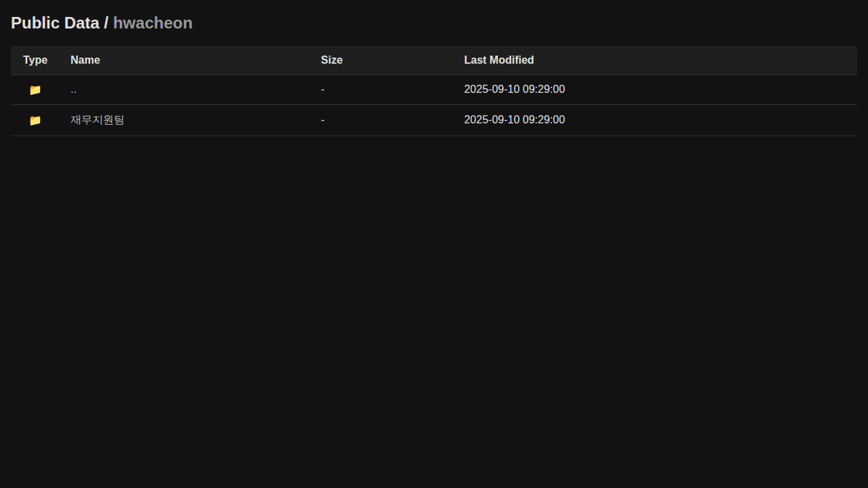Click the hwacheon breadcrumb title
The height and width of the screenshot is (488, 868).
(x=153, y=23)
